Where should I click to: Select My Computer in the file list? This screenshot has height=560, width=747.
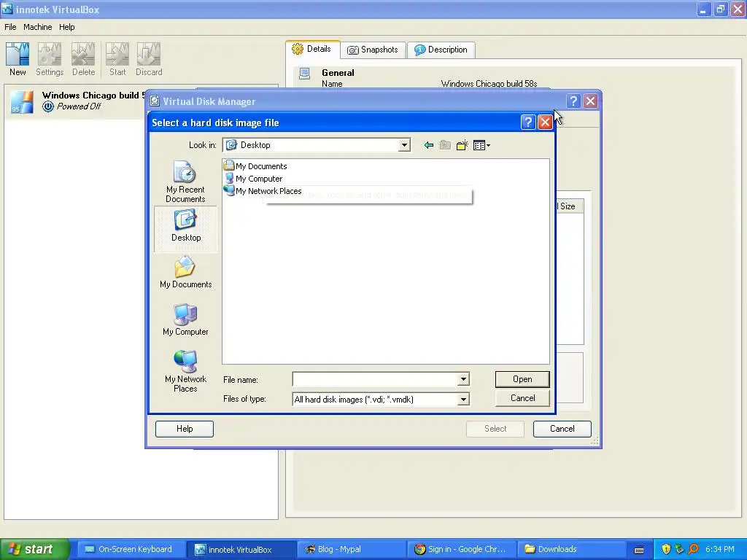point(253,178)
